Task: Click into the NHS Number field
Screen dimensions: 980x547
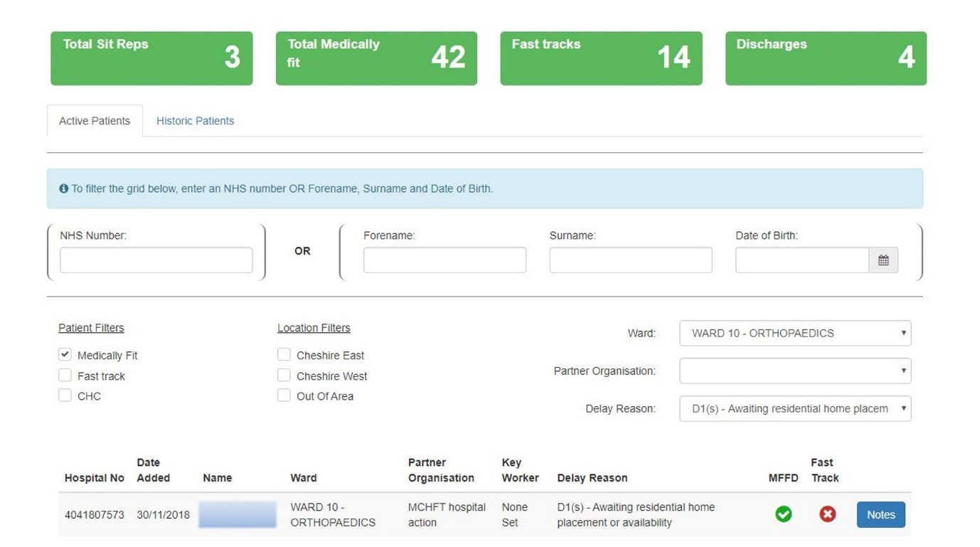Action: point(156,260)
